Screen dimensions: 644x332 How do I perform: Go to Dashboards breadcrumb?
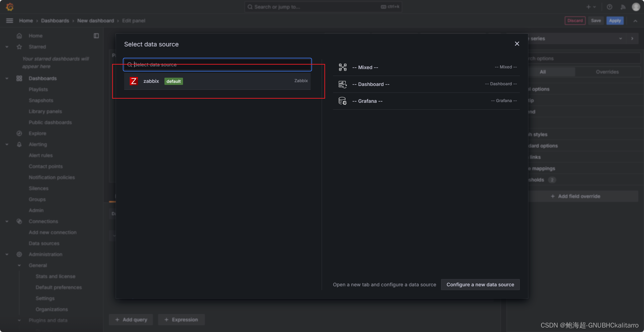click(x=55, y=21)
